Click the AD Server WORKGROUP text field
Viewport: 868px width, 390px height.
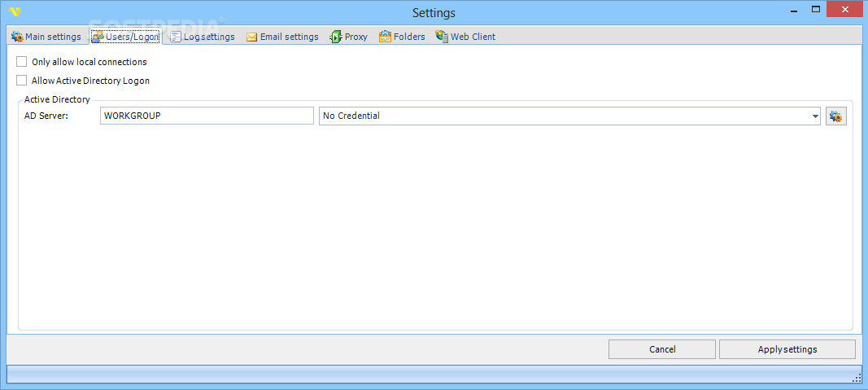[x=207, y=116]
